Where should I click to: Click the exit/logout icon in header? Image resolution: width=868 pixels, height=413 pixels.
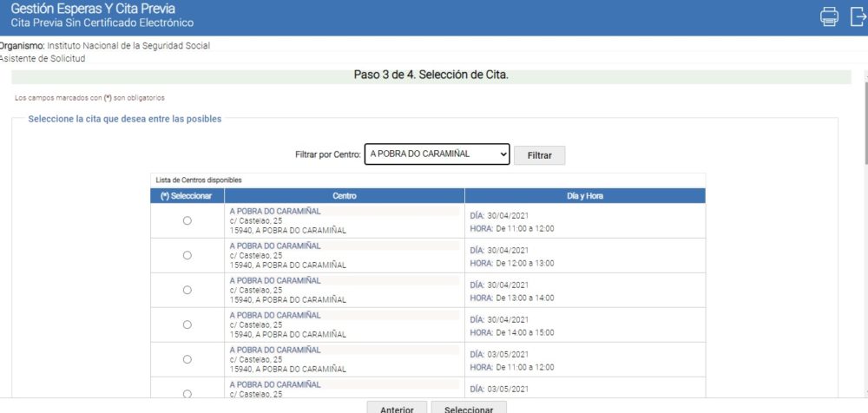858,16
